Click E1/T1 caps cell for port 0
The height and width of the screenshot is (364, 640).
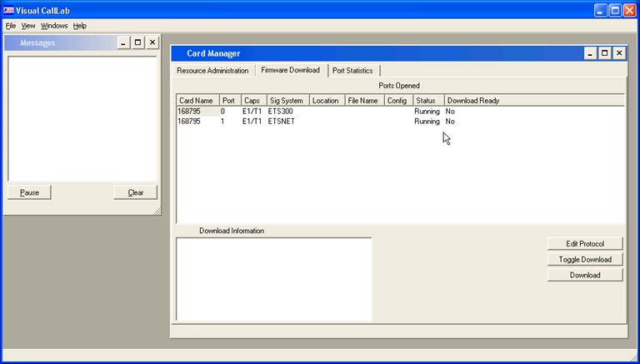(x=252, y=111)
